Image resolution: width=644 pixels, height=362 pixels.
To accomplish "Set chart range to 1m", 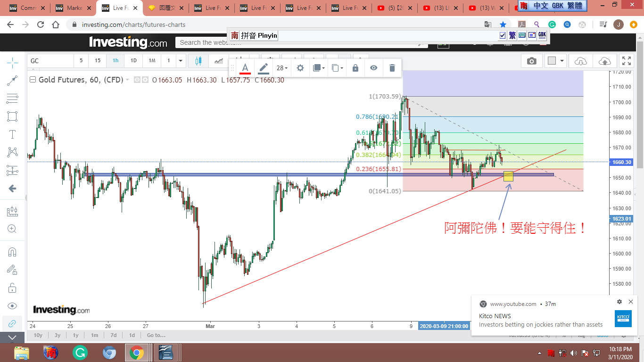I will tap(94, 335).
